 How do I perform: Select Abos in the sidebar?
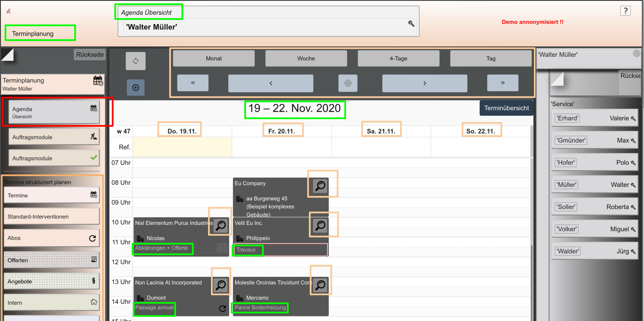click(52, 238)
